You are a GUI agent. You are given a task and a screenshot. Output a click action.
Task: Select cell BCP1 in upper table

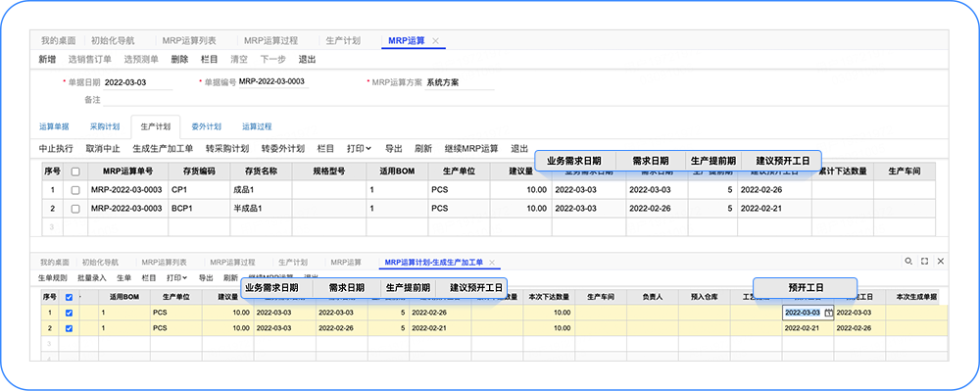click(x=198, y=209)
